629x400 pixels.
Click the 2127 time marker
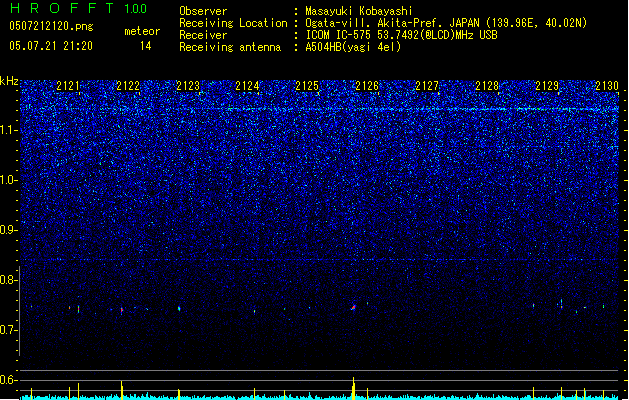point(427,86)
